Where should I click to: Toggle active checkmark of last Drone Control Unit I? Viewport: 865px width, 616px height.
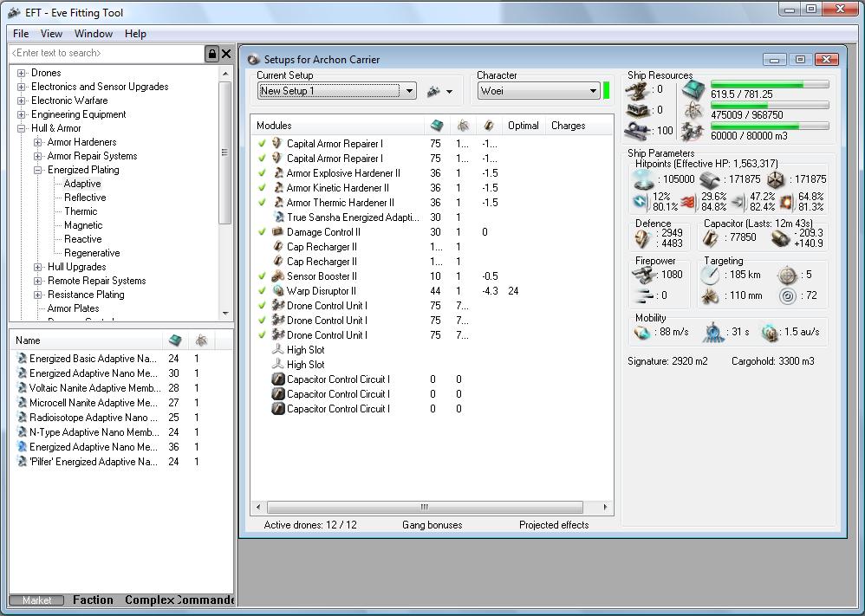262,335
